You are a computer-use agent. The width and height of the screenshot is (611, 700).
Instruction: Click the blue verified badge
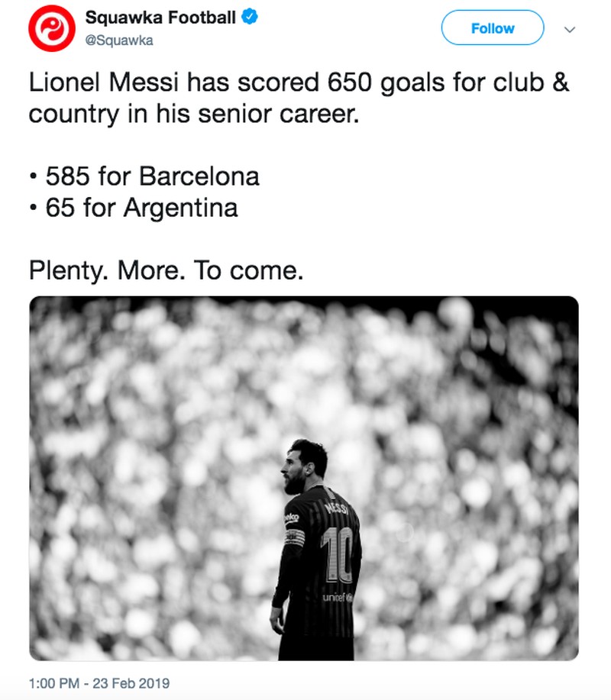click(250, 18)
